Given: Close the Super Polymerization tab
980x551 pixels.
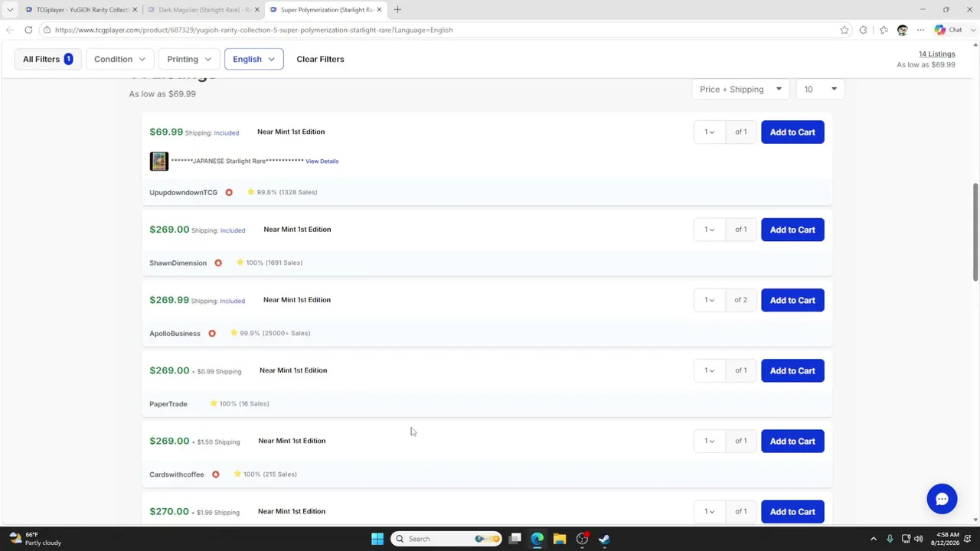Looking at the screenshot, I should (x=379, y=10).
